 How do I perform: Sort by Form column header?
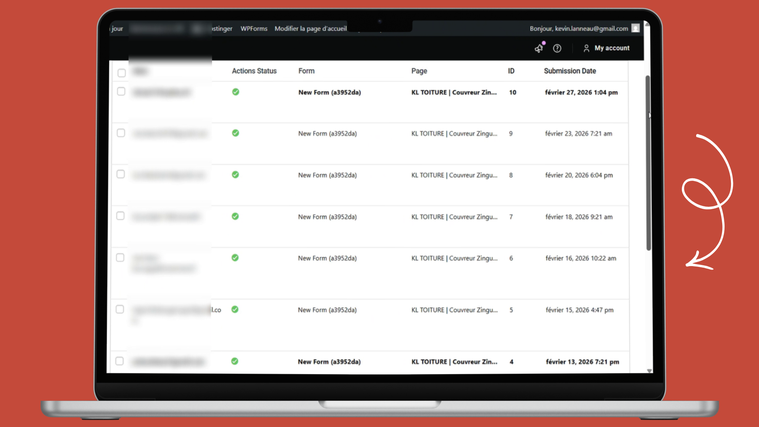306,71
